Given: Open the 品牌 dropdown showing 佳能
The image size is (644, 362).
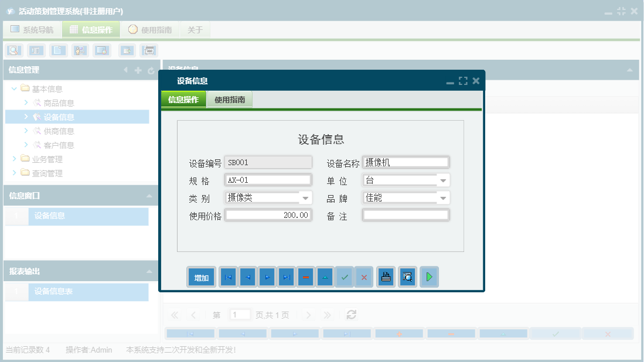Looking at the screenshot, I should [x=444, y=197].
